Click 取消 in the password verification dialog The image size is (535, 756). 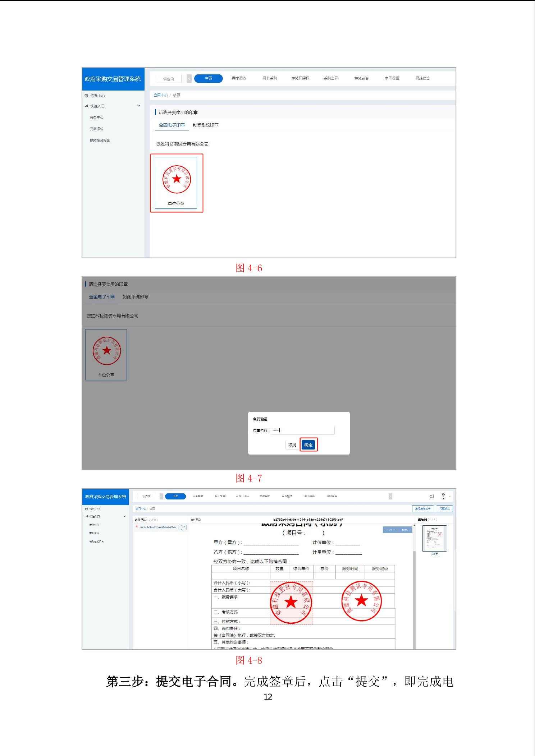(292, 445)
